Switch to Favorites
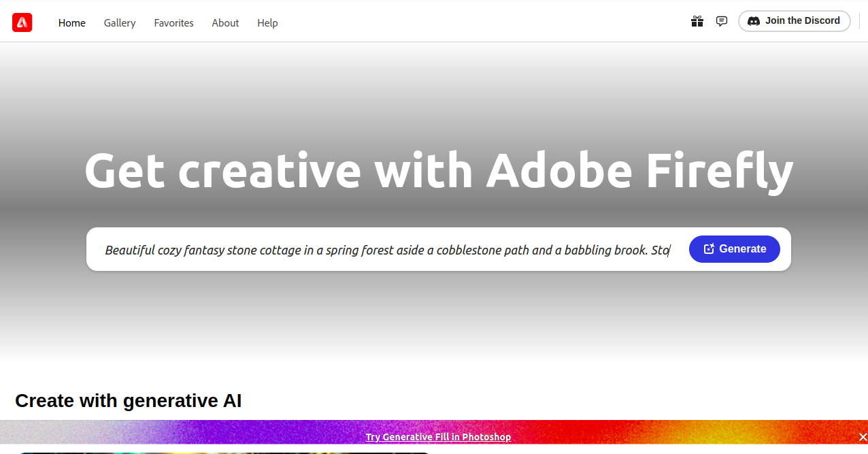868x454 pixels. point(173,23)
